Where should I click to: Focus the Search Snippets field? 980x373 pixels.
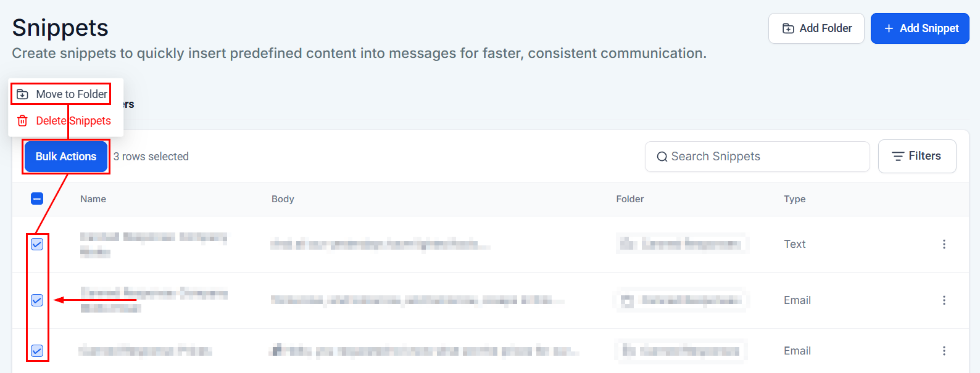coord(765,157)
